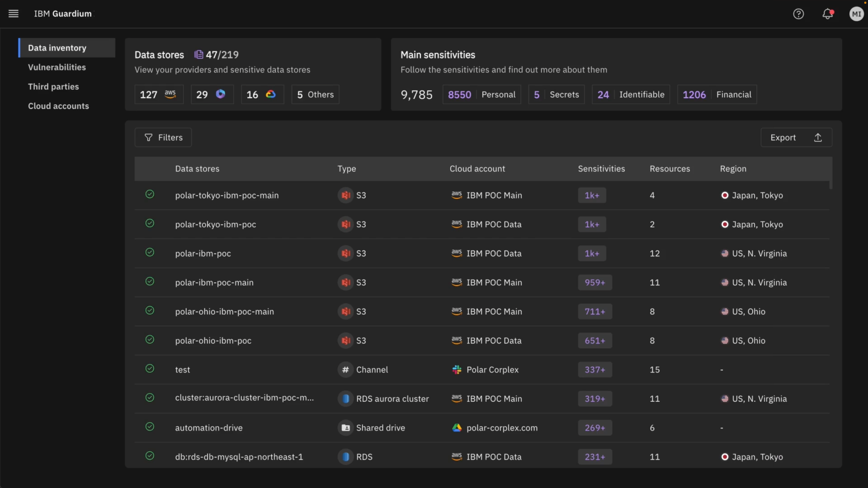The image size is (868, 488).
Task: Open the Filters panel
Action: (x=163, y=137)
